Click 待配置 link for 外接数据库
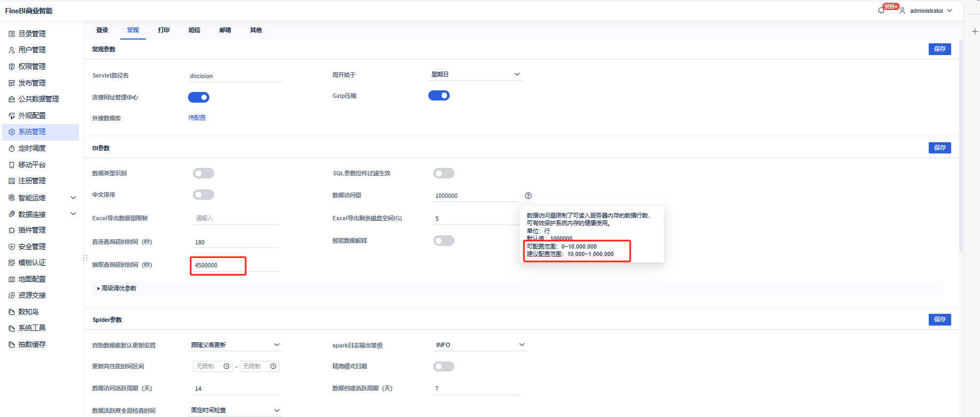 pos(197,118)
